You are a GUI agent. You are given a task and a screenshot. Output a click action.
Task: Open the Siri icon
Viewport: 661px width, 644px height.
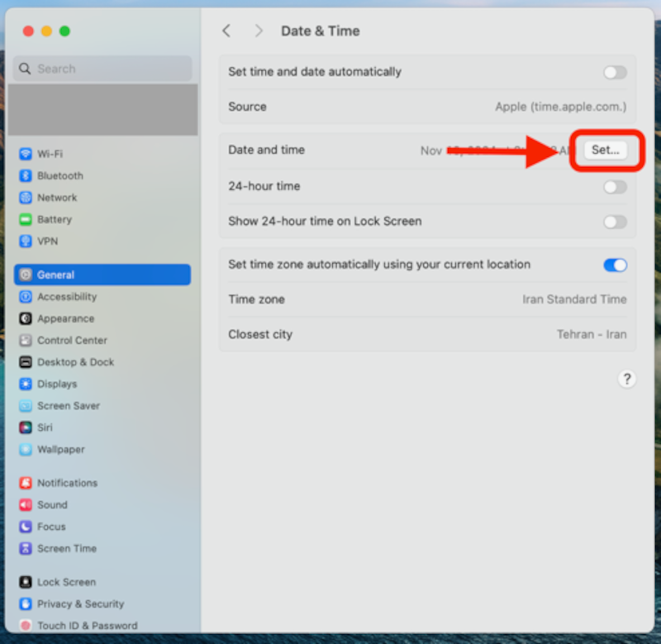coord(26,427)
